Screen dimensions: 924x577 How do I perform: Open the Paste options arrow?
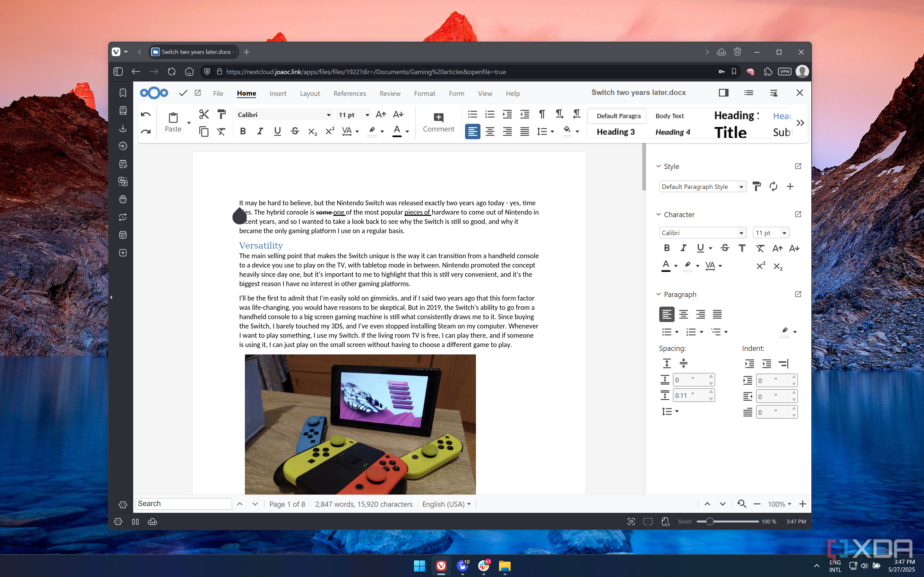pos(189,123)
